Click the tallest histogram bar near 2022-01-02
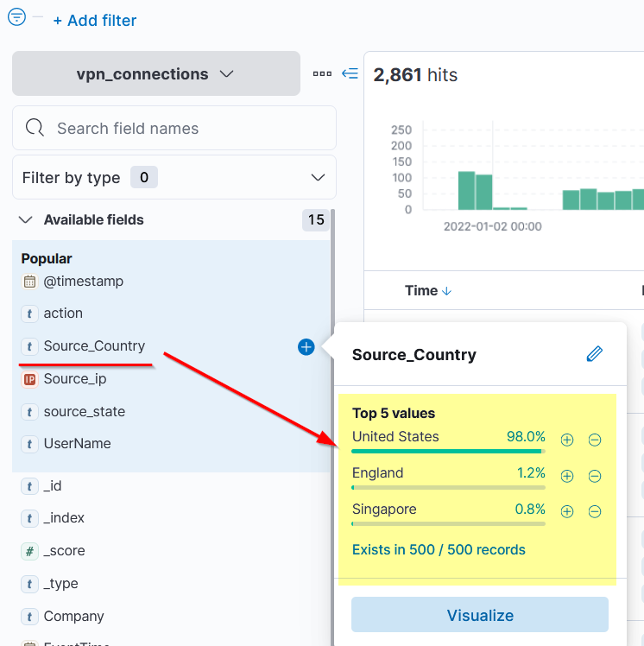 tap(466, 190)
